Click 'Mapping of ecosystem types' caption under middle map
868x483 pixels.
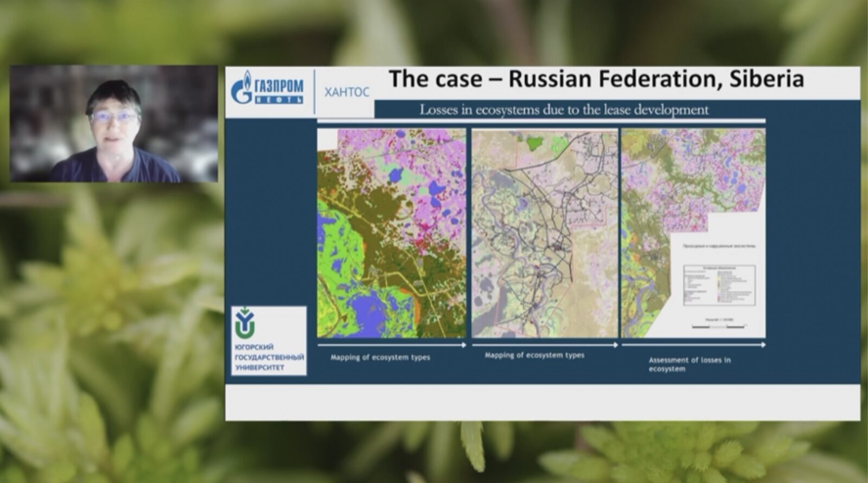534,355
